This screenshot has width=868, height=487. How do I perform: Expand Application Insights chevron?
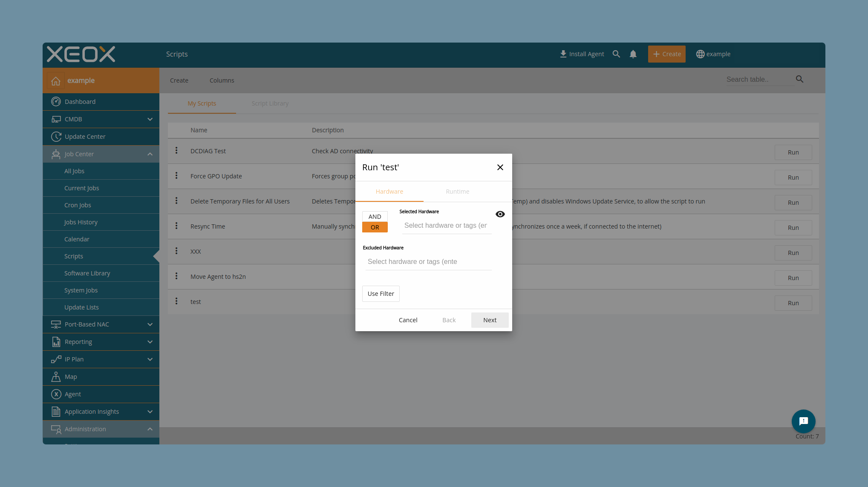click(150, 412)
